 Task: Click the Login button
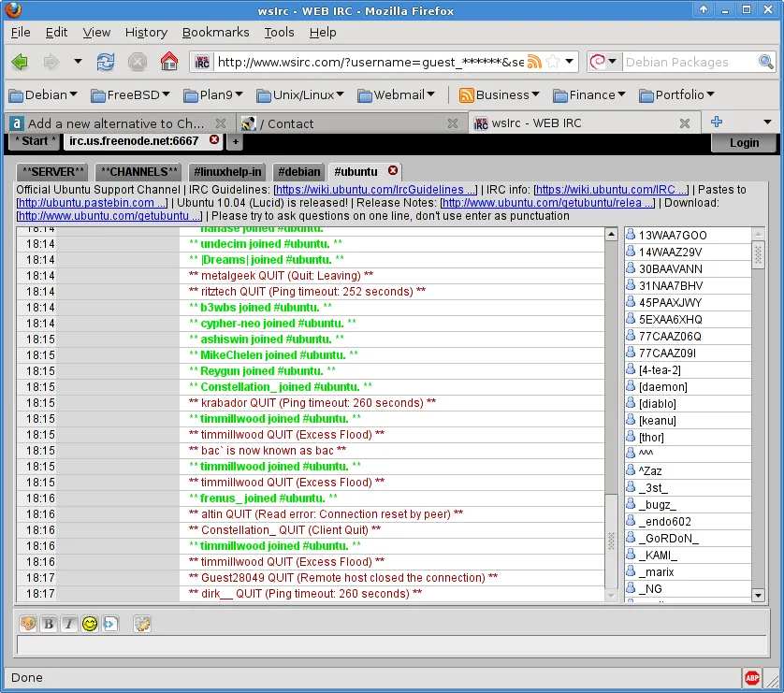pyautogui.click(x=744, y=142)
